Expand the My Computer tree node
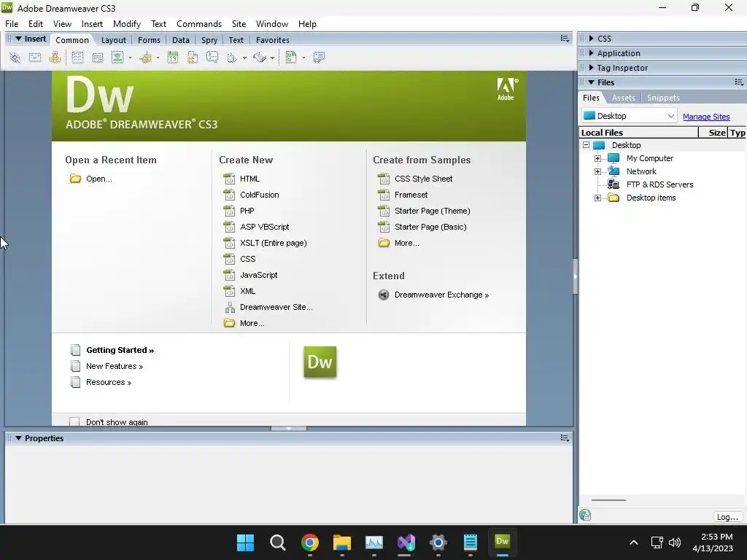This screenshot has height=560, width=747. (x=598, y=158)
